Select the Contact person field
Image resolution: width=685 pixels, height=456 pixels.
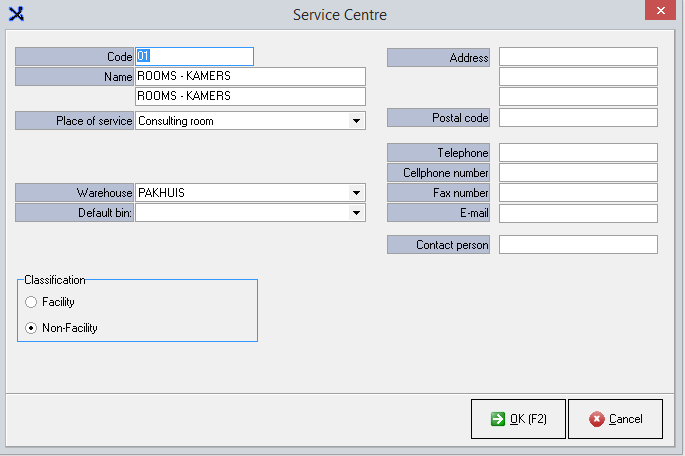pyautogui.click(x=578, y=245)
